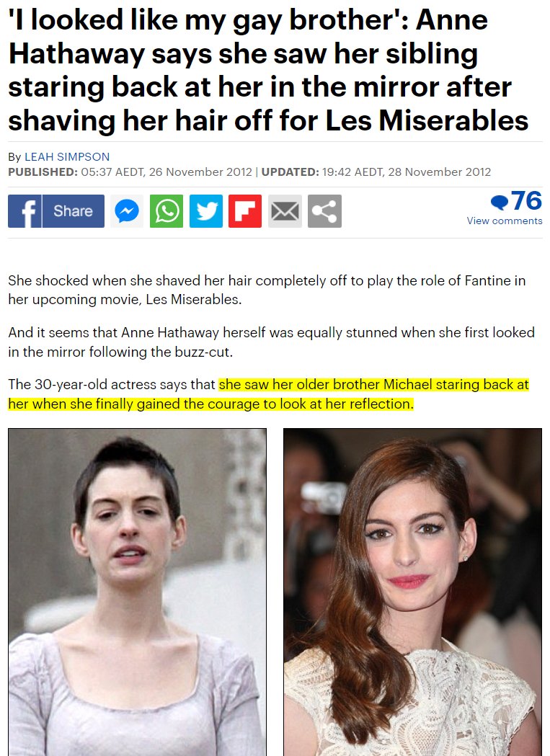Click the paragraph about the buzz-cut
Image resolution: width=550 pixels, height=756 pixels.
[271, 342]
